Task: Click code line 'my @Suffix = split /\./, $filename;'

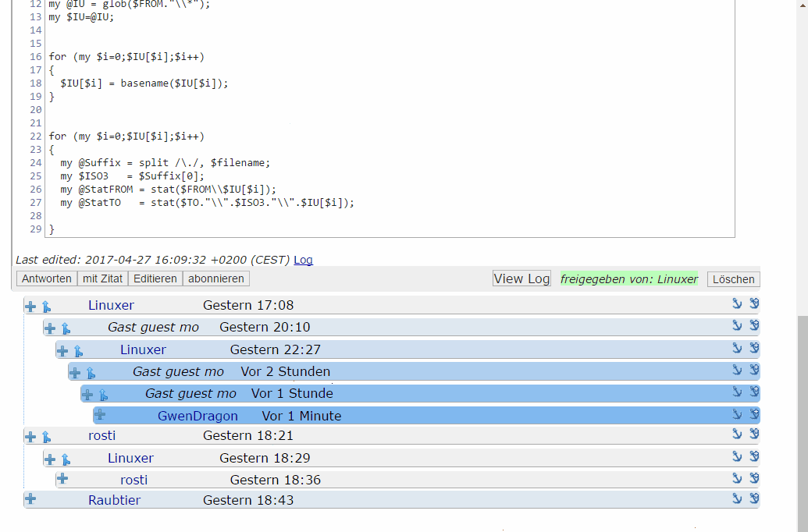Action: pyautogui.click(x=165, y=163)
